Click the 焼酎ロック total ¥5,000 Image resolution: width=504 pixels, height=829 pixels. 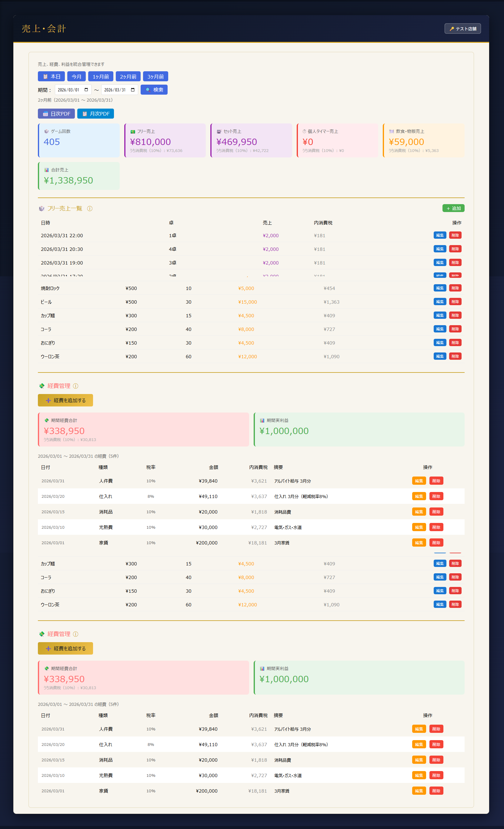coord(246,288)
